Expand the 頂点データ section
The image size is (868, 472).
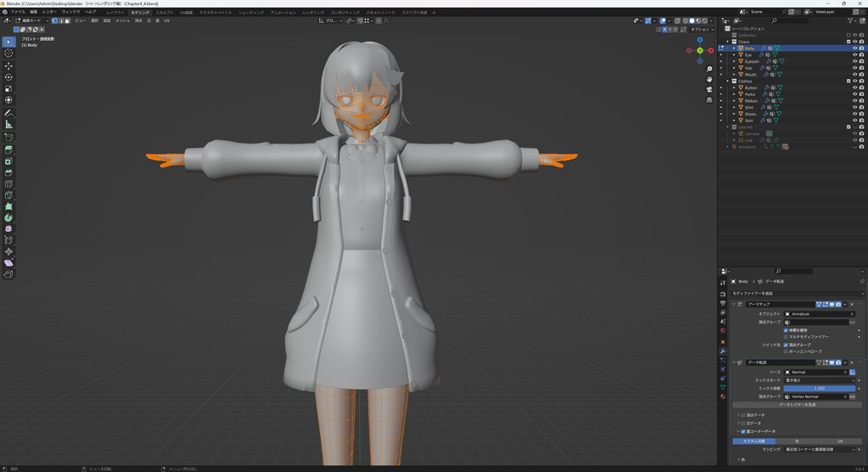(x=739, y=415)
